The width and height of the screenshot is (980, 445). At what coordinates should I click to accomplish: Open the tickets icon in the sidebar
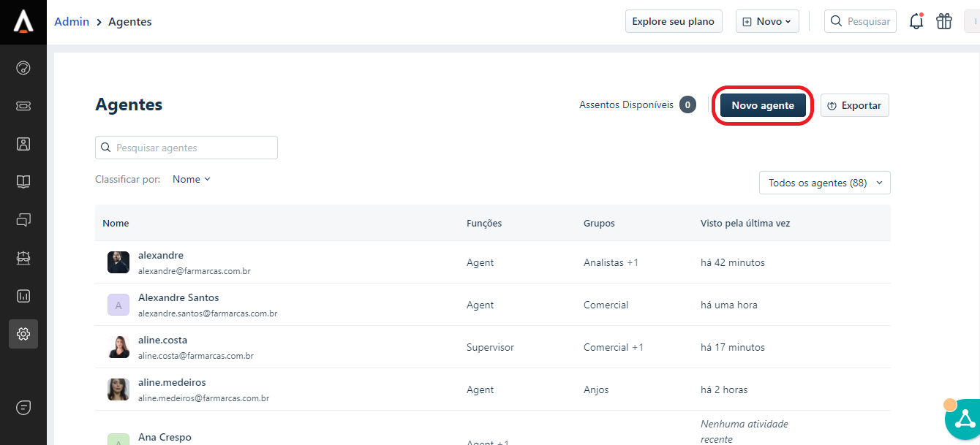[23, 106]
